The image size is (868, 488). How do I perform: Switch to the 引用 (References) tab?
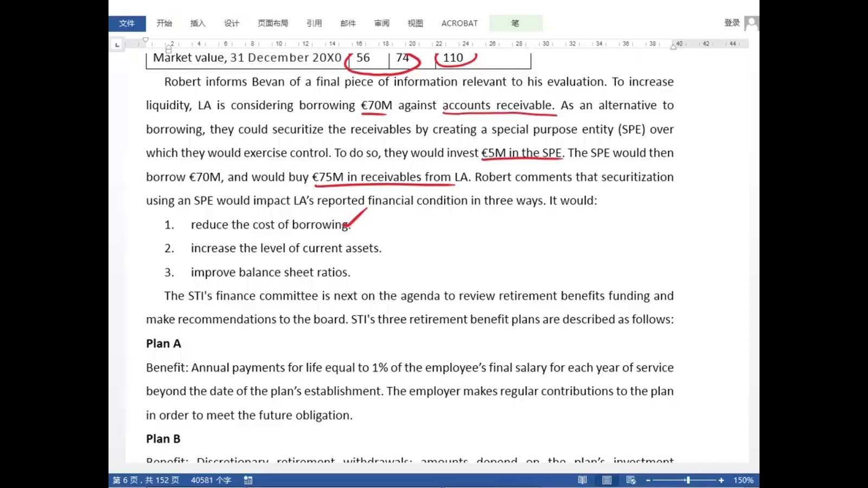pos(314,23)
